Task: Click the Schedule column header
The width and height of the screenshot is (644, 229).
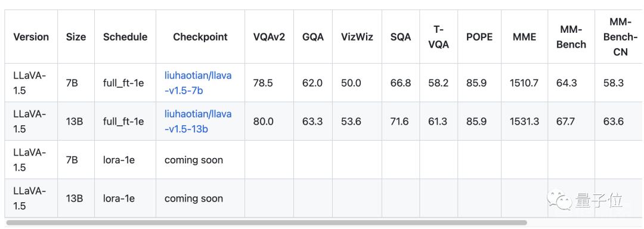Action: click(x=125, y=37)
